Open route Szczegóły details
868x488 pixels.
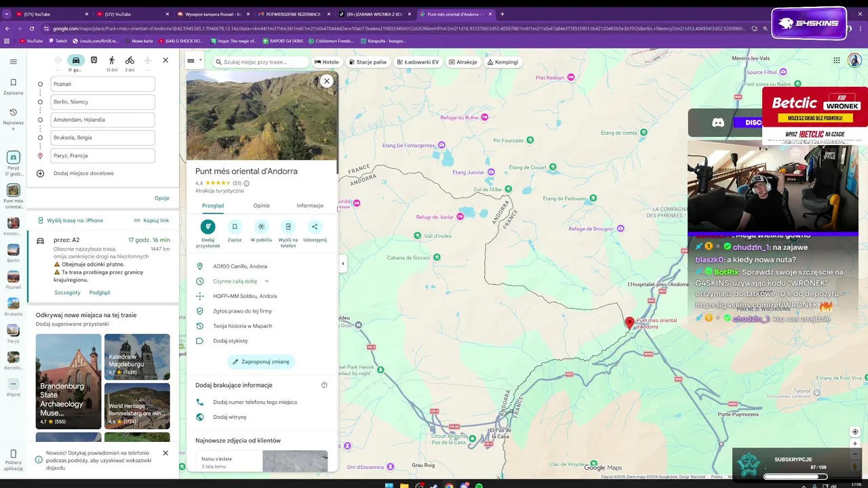point(67,293)
